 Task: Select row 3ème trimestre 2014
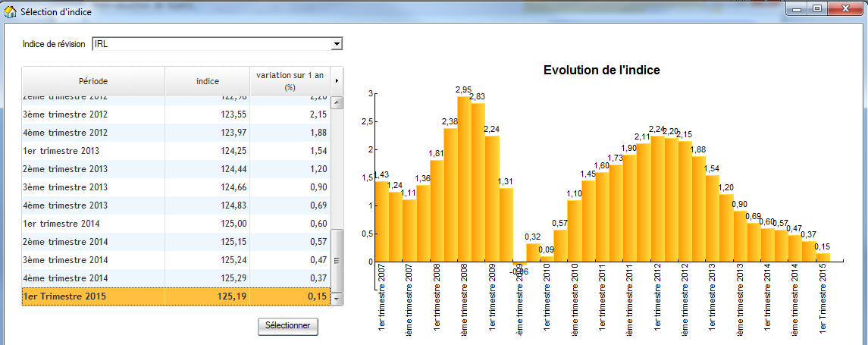point(176,260)
